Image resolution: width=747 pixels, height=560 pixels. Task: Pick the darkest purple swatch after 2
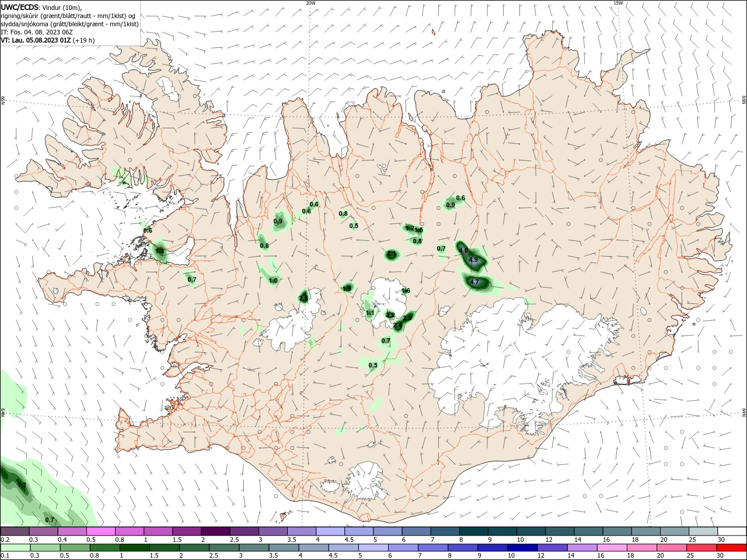pos(215,531)
